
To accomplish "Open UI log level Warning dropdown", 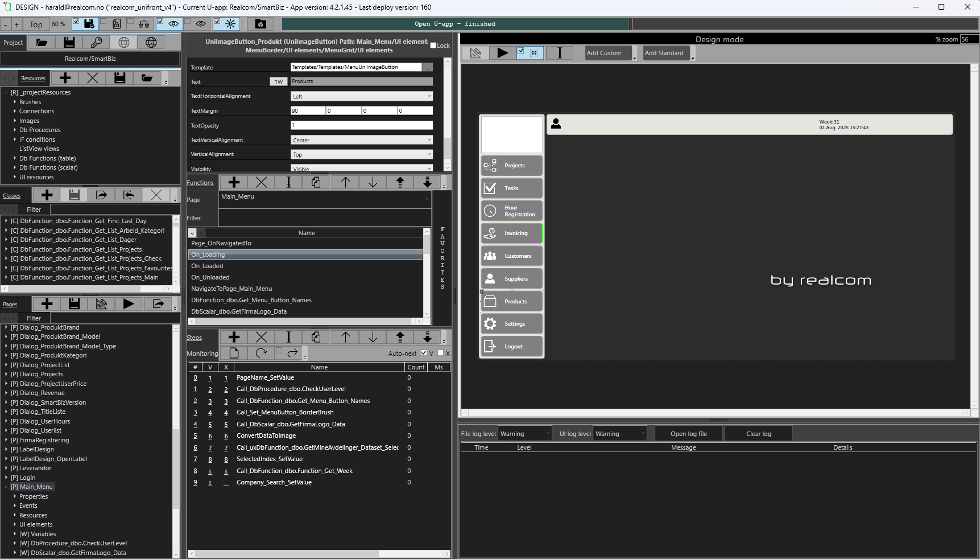I will pos(619,434).
